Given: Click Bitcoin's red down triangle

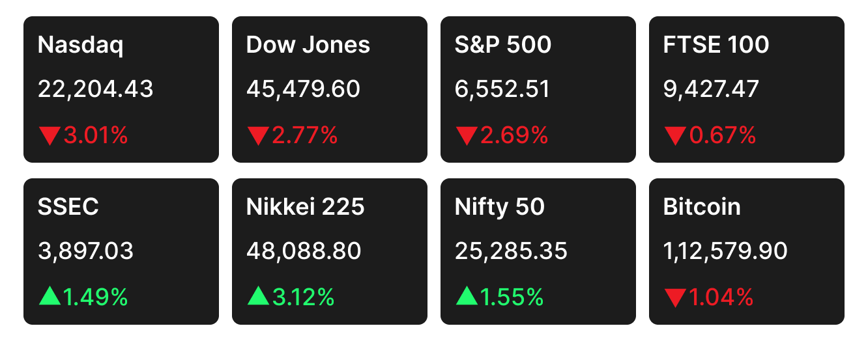Looking at the screenshot, I should 674,298.
